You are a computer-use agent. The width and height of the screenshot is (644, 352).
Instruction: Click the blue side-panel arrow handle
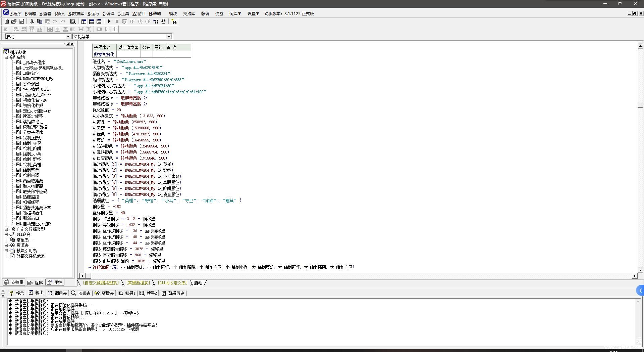[640, 291]
